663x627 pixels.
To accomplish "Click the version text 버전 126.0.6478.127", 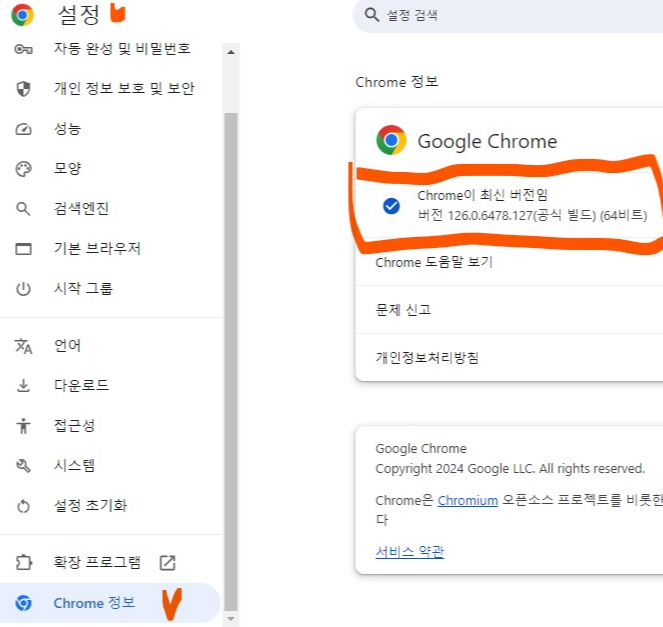I will point(532,216).
